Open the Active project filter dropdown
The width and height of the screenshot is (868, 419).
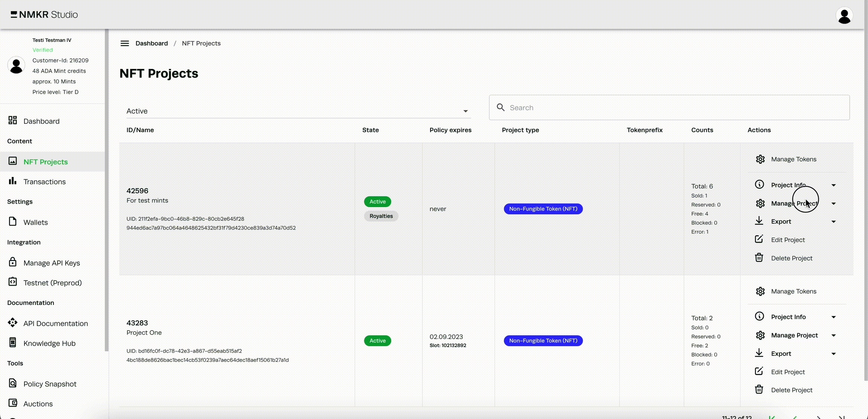coord(298,111)
